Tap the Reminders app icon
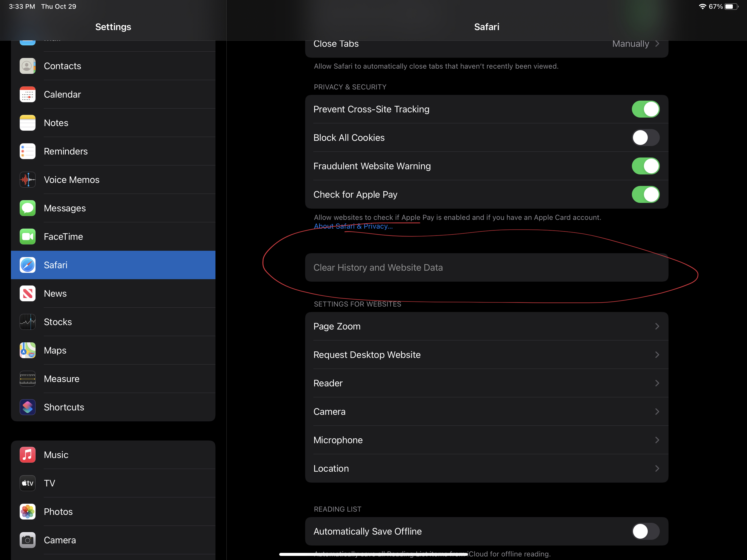The image size is (747, 560). (27, 151)
